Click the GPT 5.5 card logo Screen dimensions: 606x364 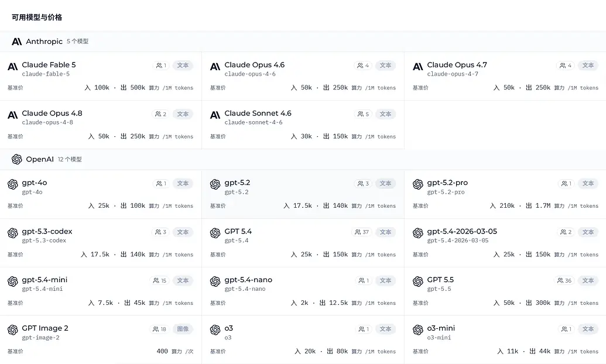click(x=418, y=281)
